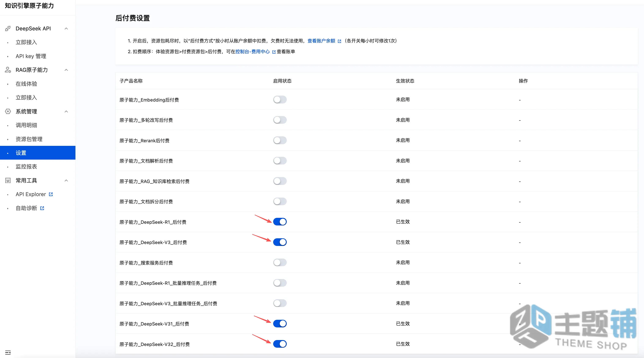
Task: Enable DeepSeek-V3_批量推理任务_后付费 switch
Action: click(x=280, y=303)
